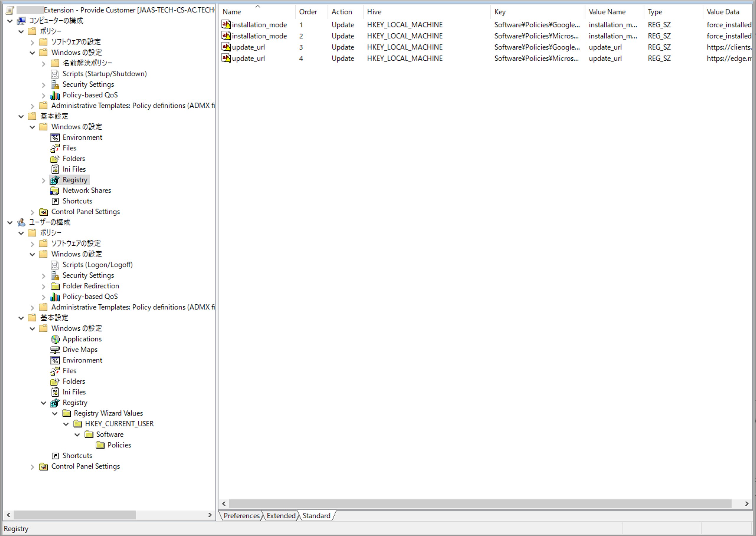Click Scripts (Logon/Logoff) icon
This screenshot has height=536, width=756.
coord(55,265)
